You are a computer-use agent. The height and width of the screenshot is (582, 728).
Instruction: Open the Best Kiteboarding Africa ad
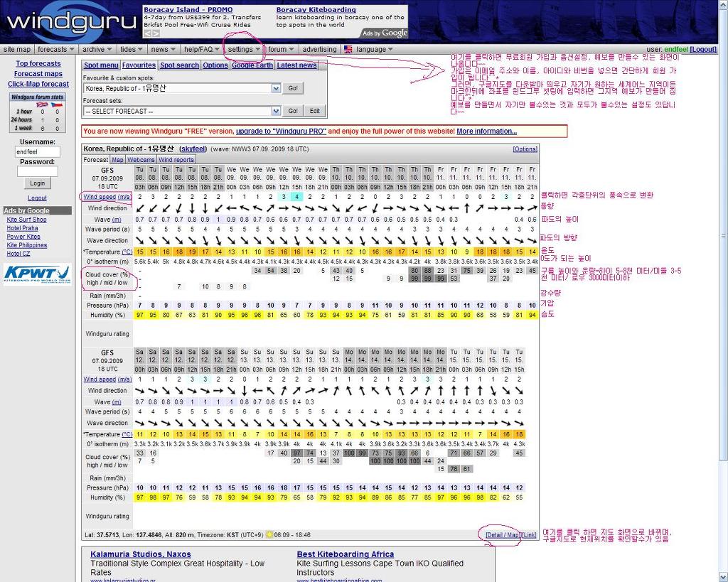click(345, 554)
